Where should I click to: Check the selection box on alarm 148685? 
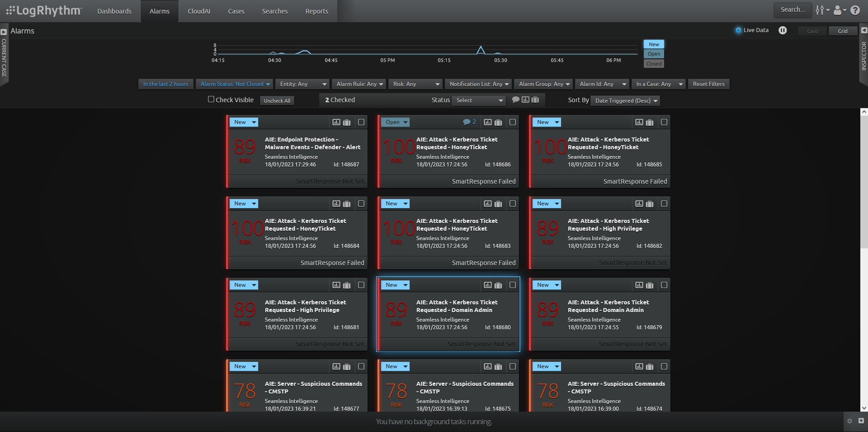pyautogui.click(x=664, y=122)
